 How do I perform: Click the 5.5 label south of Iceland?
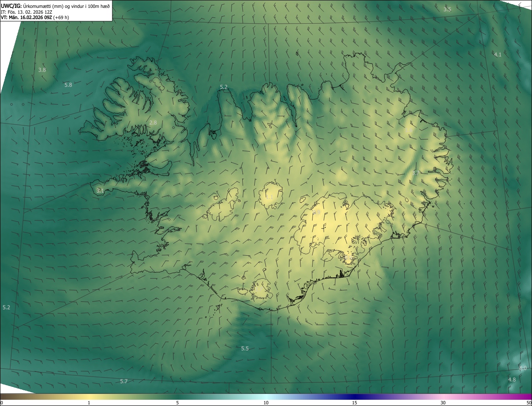click(245, 348)
